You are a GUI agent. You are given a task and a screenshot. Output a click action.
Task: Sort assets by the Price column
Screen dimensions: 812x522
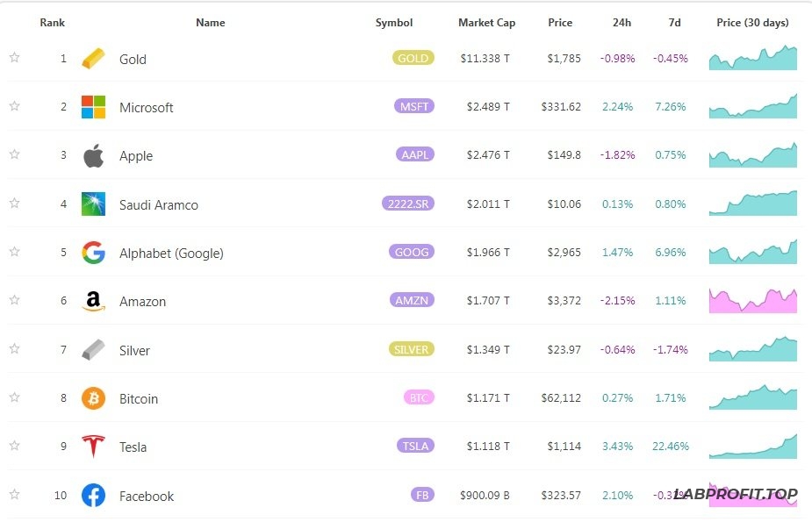560,23
